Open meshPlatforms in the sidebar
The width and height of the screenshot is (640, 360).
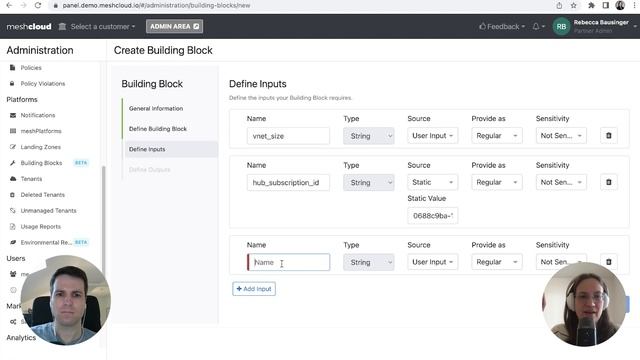(41, 131)
